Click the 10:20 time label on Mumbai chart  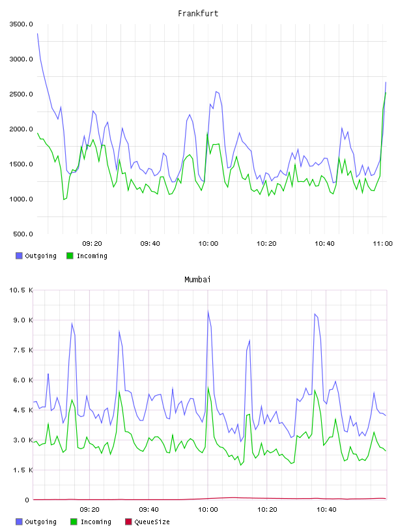tap(267, 510)
